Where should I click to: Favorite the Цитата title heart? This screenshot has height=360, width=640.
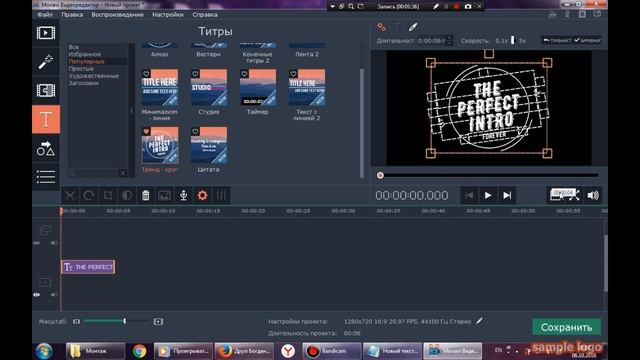(195, 131)
